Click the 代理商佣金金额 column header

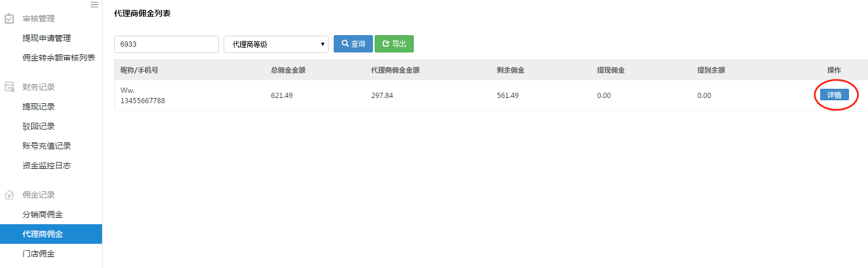click(395, 70)
